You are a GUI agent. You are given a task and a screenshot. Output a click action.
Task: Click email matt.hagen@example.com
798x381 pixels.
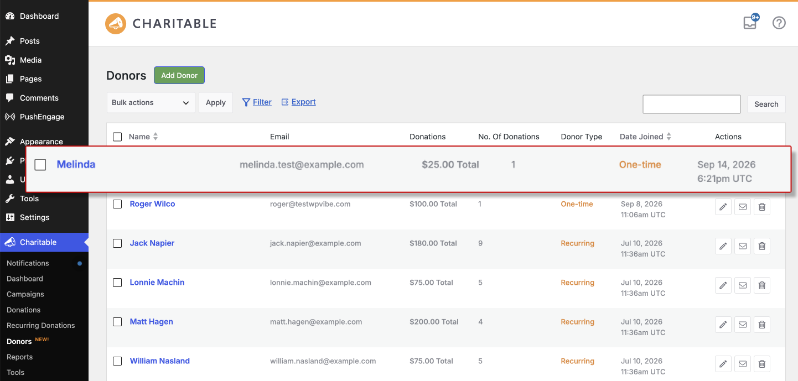point(316,321)
